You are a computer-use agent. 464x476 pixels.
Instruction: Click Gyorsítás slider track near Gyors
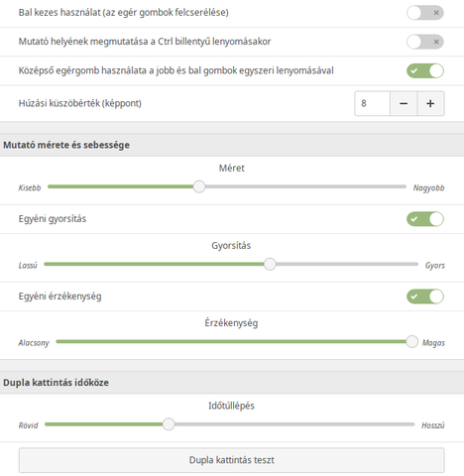[408, 264]
